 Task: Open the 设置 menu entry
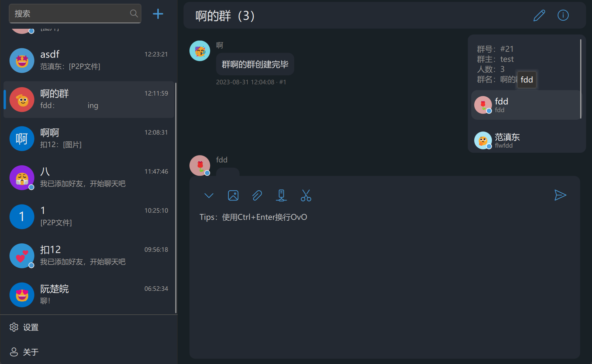pos(30,327)
